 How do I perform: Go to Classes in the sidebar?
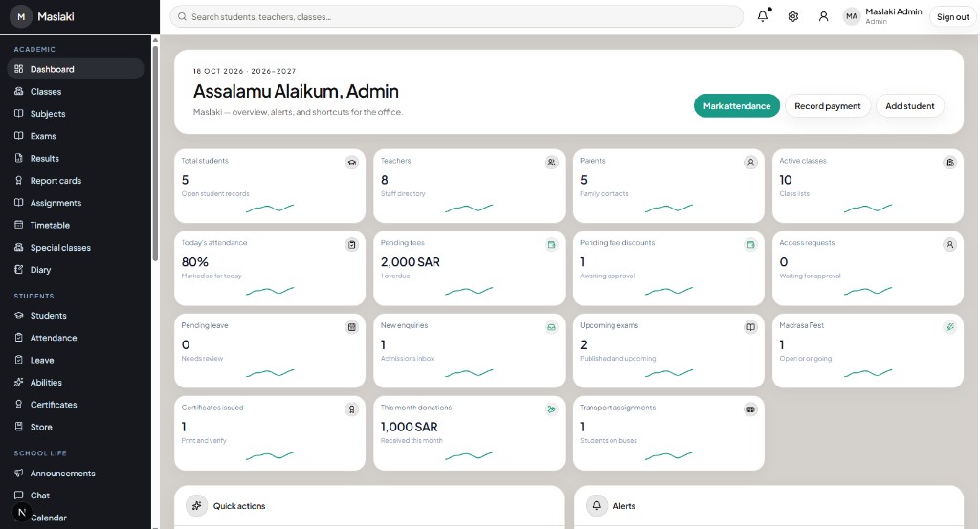76,91
